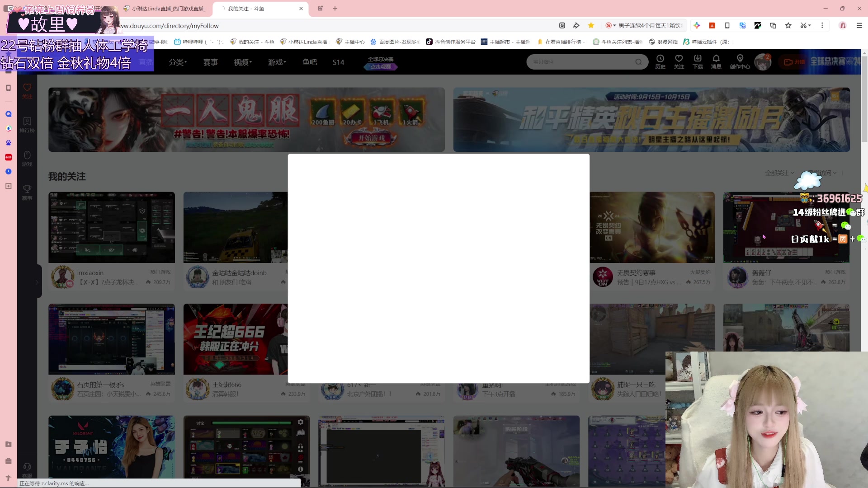This screenshot has height=488, width=868.
Task: Click the translate extension icon
Action: (x=742, y=26)
